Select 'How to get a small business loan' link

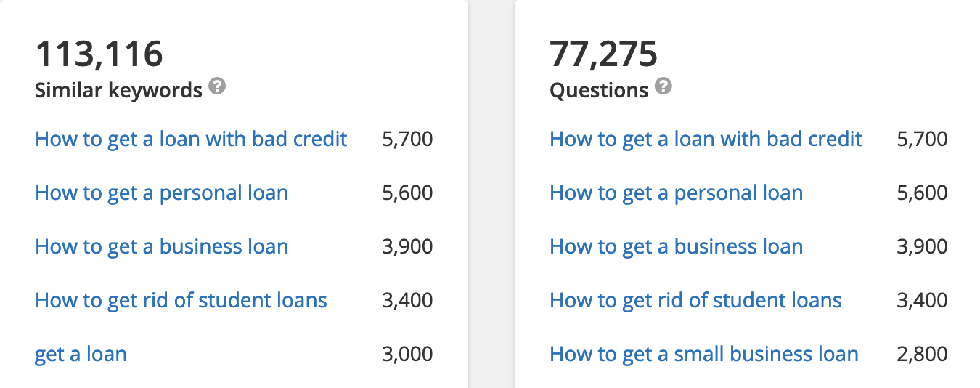coord(704,354)
